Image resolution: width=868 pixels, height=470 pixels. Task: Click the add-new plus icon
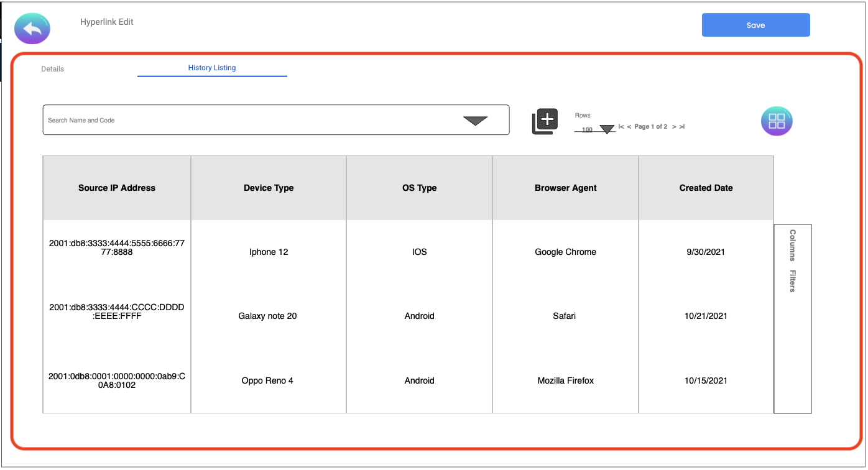[x=545, y=121]
